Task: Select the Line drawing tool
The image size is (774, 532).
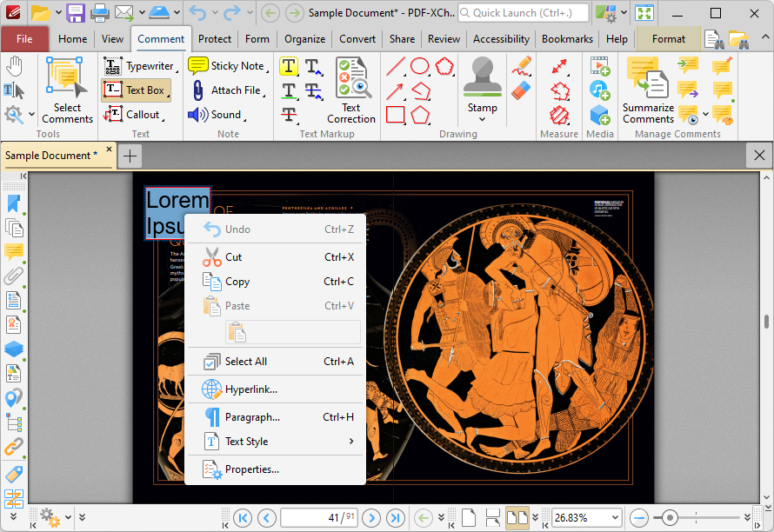Action: coord(396,66)
